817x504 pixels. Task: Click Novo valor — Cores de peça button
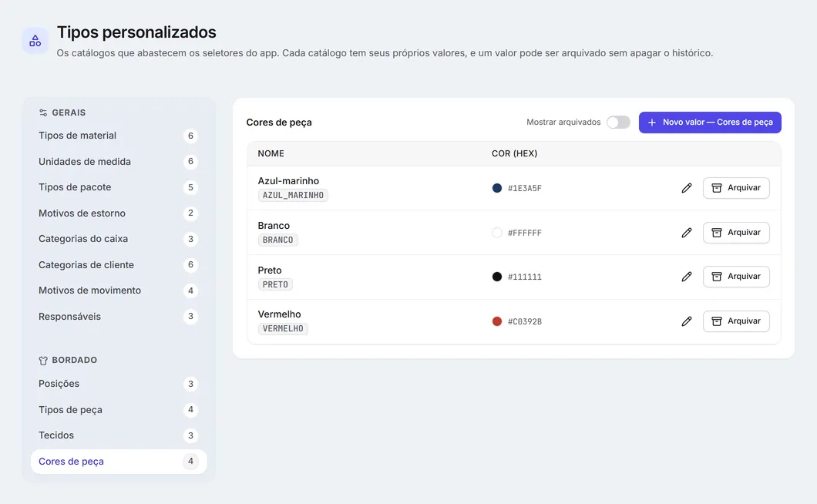[x=710, y=123]
